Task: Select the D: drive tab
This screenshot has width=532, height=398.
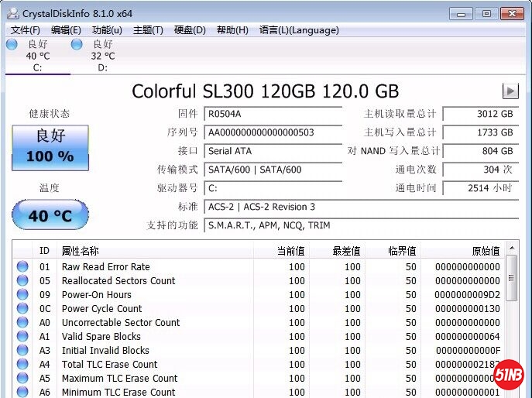Action: point(102,56)
